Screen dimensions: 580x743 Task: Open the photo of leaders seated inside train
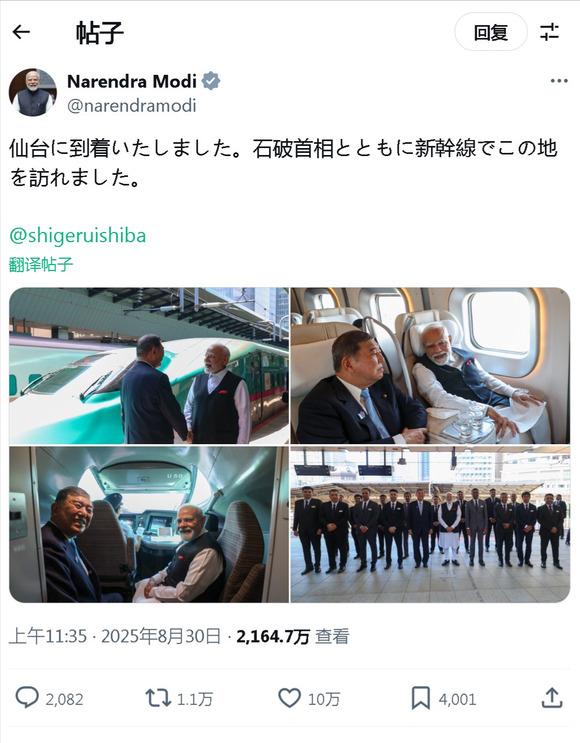click(x=430, y=366)
